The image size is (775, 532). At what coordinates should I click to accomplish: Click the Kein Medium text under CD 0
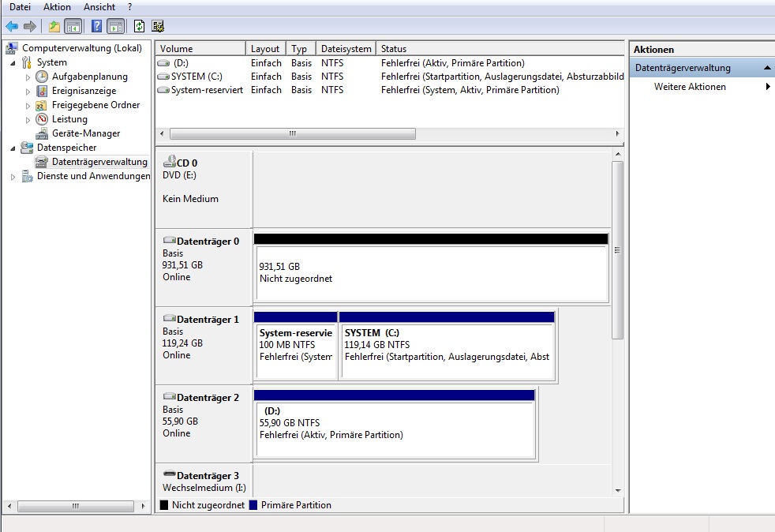[x=190, y=199]
